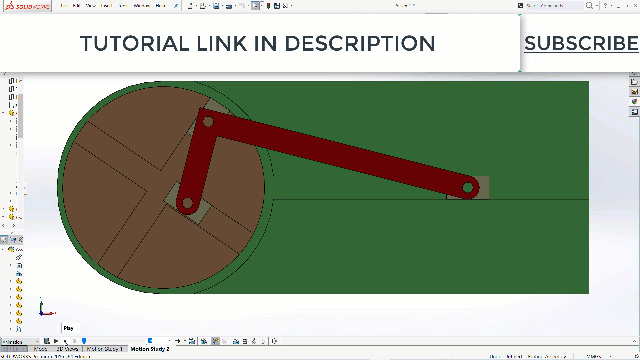Click the Contact icon in motion toolbar

[254, 341]
